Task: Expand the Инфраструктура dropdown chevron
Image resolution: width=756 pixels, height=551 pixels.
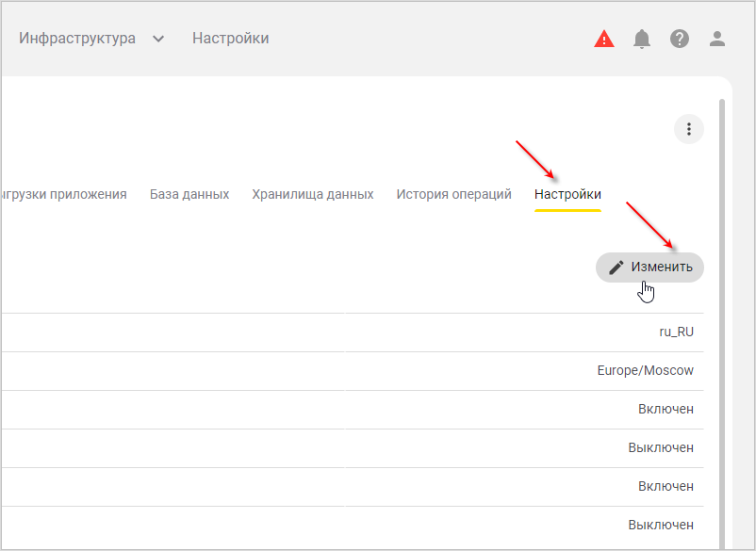Action: click(158, 39)
